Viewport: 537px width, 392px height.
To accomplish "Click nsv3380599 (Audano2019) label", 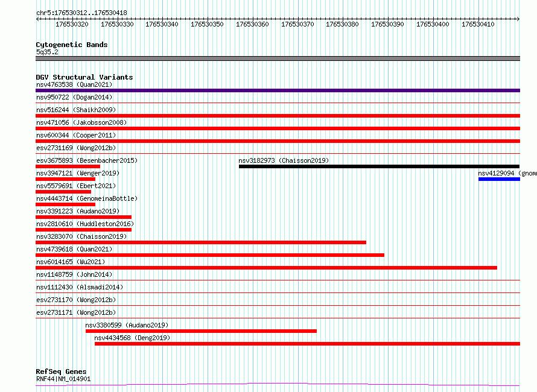I will click(127, 325).
